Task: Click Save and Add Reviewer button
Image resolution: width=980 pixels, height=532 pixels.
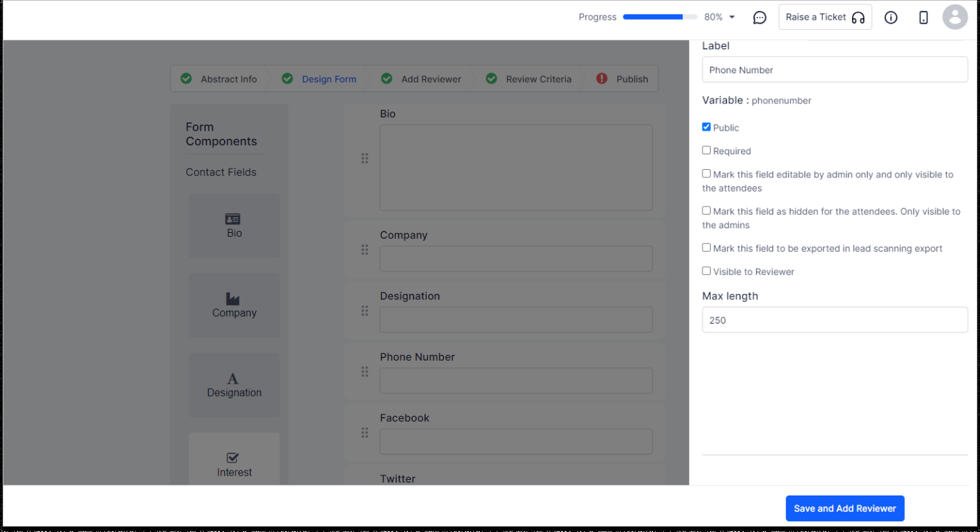Action: coord(845,508)
